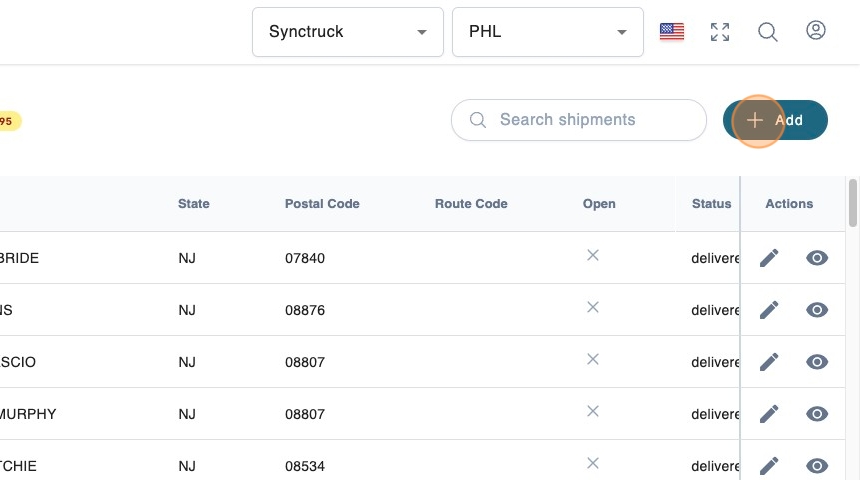Expand the Synctruck company dropdown
Viewport: 860px width, 480px height.
[348, 32]
